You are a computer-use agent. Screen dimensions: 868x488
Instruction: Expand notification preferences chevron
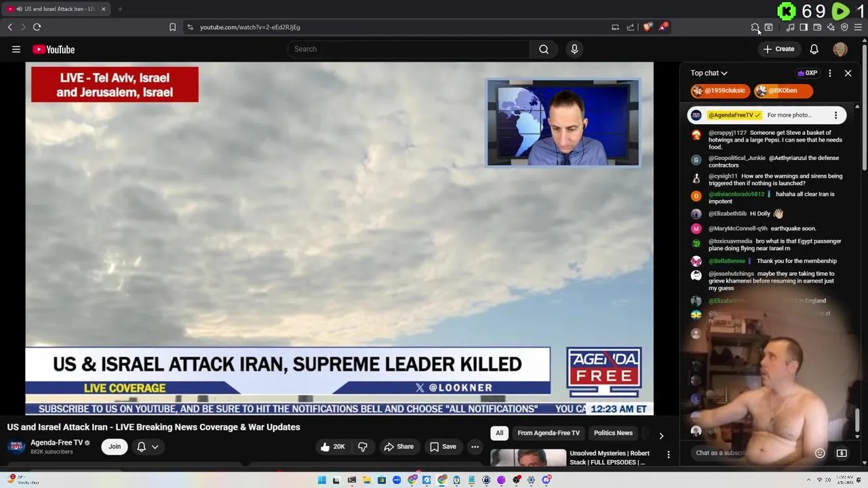(x=155, y=447)
